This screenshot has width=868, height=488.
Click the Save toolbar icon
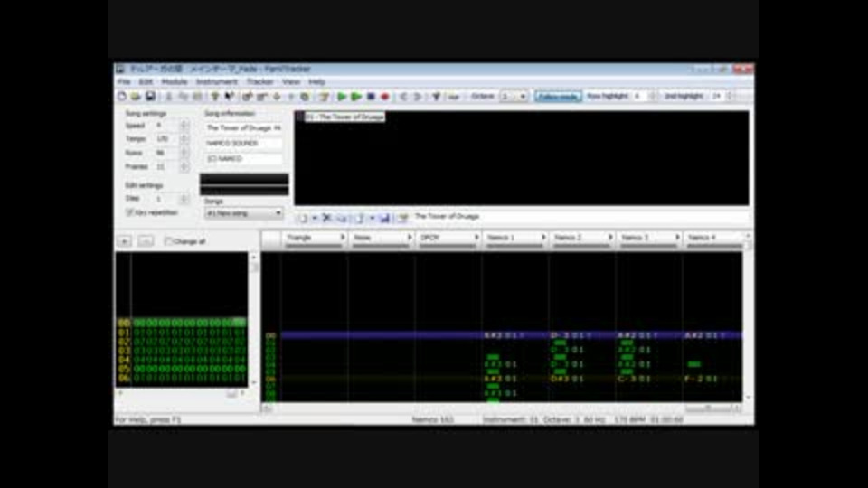150,97
